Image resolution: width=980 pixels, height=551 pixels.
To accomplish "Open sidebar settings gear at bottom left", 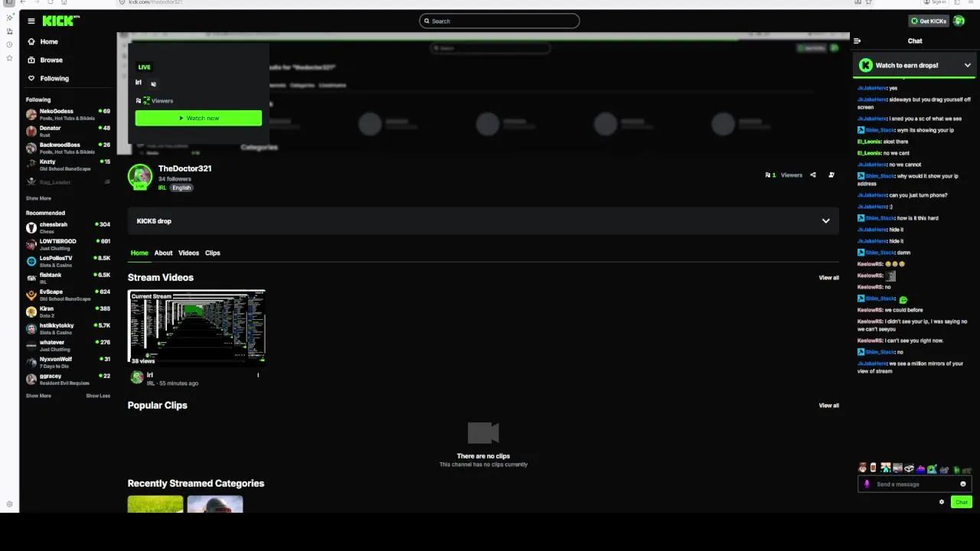I will click(x=9, y=504).
